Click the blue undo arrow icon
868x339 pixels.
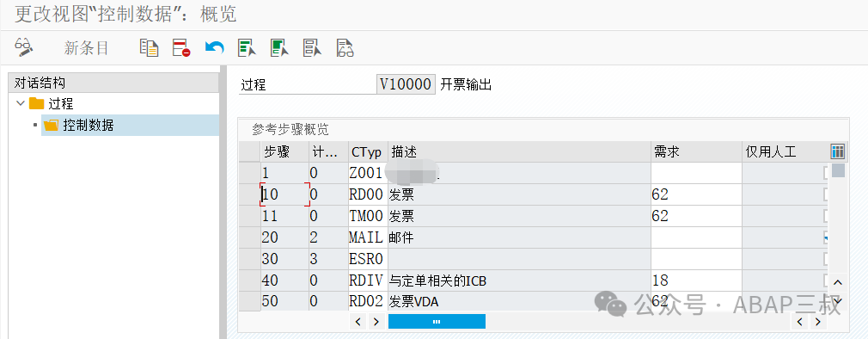[214, 47]
